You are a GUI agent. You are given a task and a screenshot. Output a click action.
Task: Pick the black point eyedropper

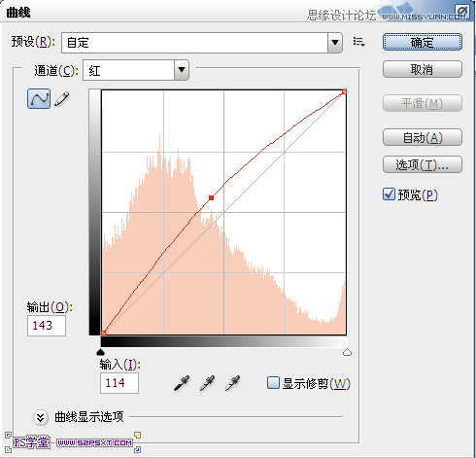coord(182,383)
